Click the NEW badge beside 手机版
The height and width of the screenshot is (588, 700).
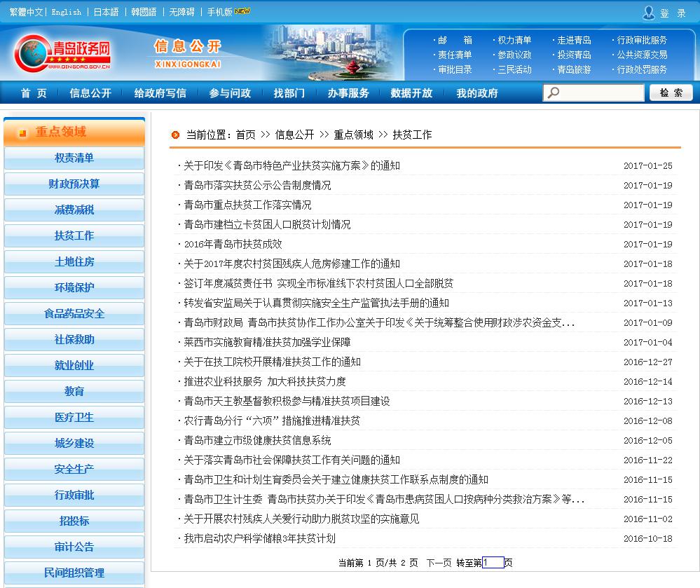[242, 11]
